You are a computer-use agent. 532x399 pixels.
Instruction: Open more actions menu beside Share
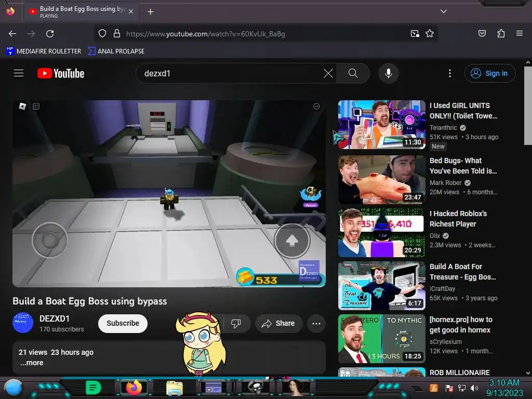[x=316, y=323]
